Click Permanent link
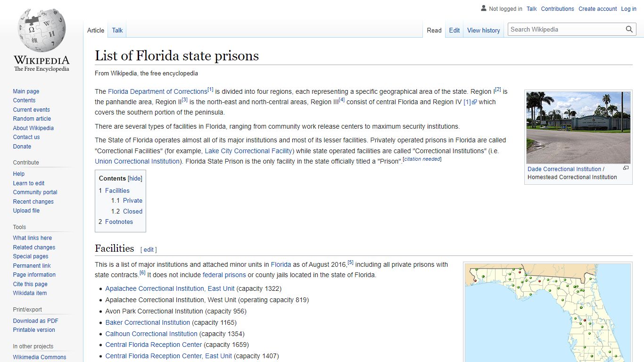 pos(32,266)
